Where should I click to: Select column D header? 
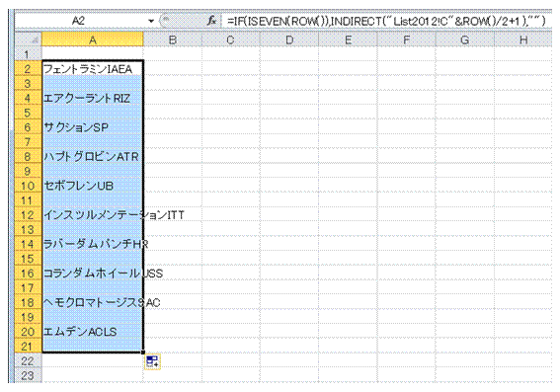coord(289,39)
